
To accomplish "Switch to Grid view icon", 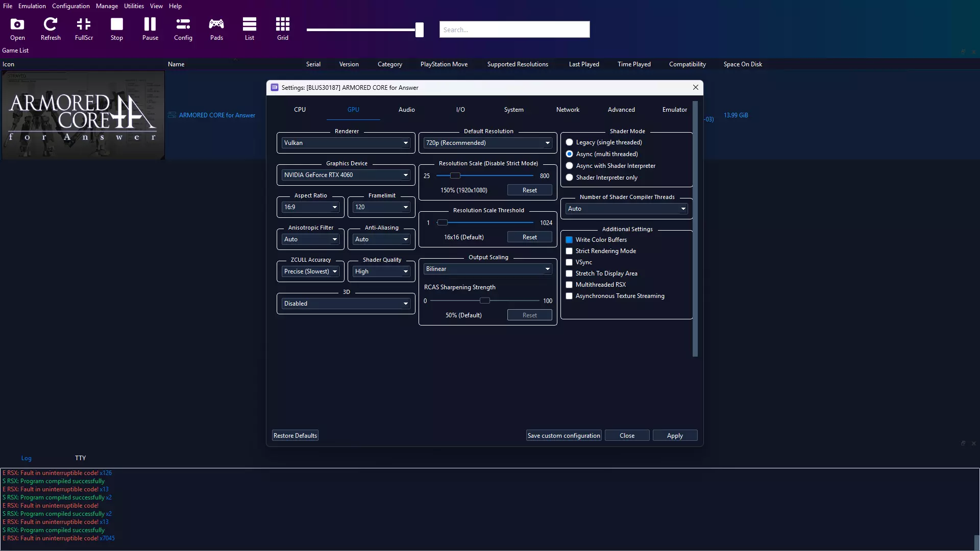I will tap(283, 29).
